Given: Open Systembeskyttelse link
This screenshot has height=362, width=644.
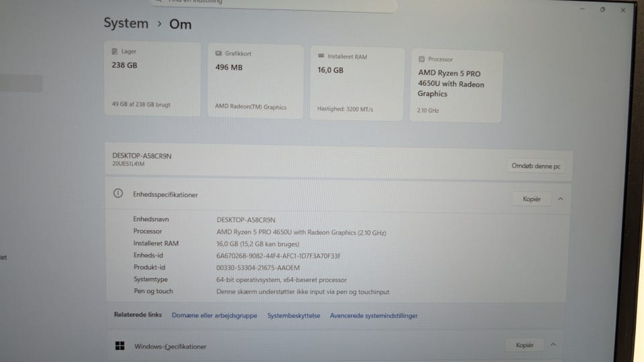Looking at the screenshot, I should [x=294, y=315].
